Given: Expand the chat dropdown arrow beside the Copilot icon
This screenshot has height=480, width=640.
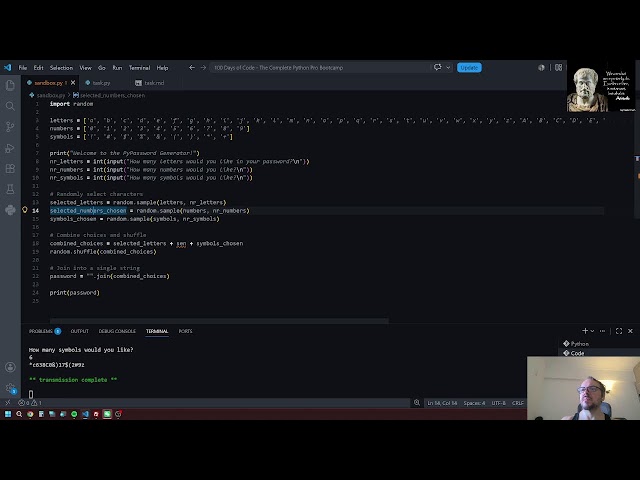Looking at the screenshot, I should point(448,67).
